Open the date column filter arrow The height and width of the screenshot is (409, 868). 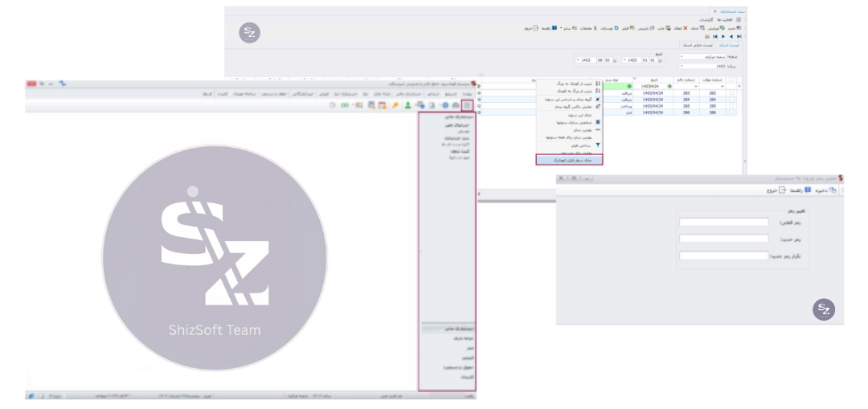tap(635, 78)
